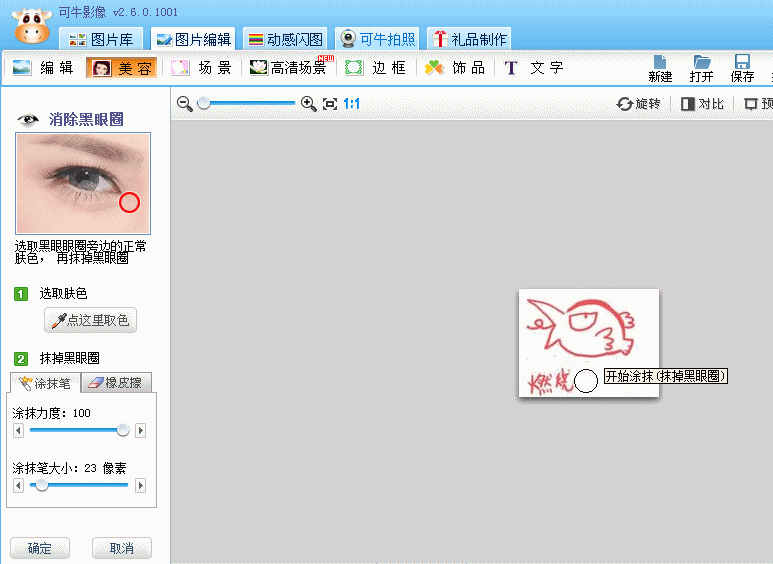Decrease 涂抹笔大小 with left arrow
The image size is (773, 564).
click(18, 486)
